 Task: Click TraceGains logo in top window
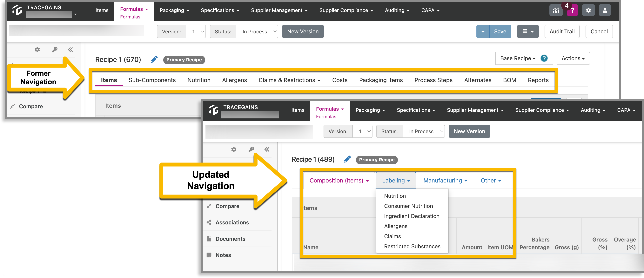click(x=17, y=10)
